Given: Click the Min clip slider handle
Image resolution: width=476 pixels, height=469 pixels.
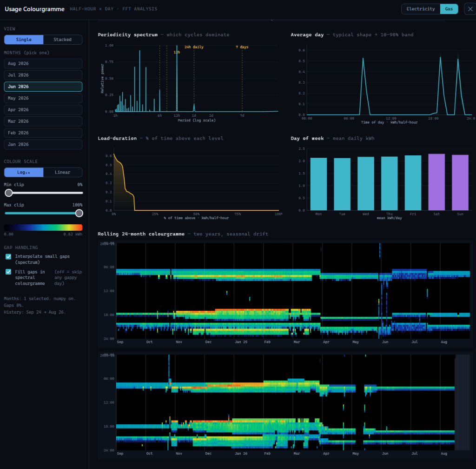Looking at the screenshot, I should pyautogui.click(x=8, y=193).
